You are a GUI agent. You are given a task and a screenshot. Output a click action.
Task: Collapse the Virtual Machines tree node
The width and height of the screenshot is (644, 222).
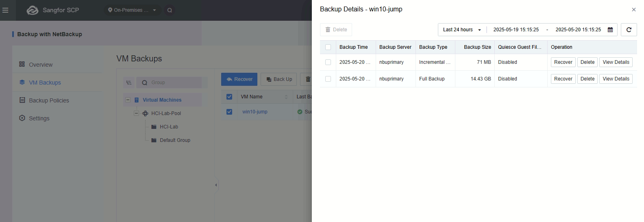[128, 100]
